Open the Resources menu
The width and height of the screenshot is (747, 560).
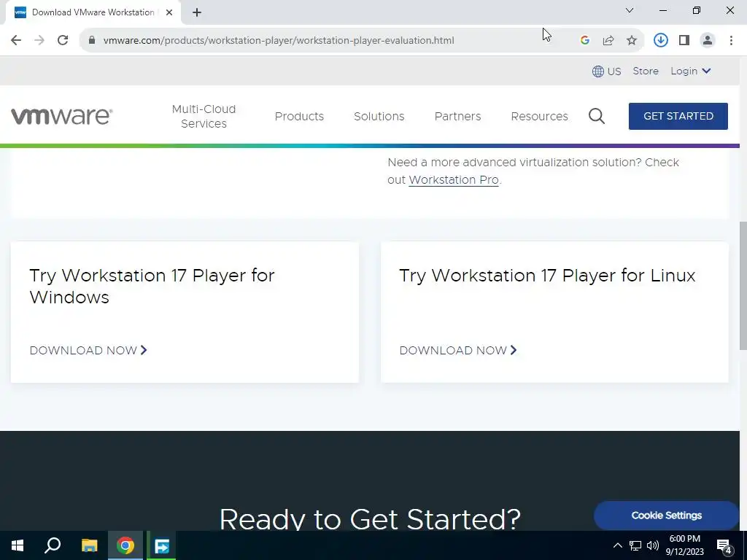pos(539,116)
